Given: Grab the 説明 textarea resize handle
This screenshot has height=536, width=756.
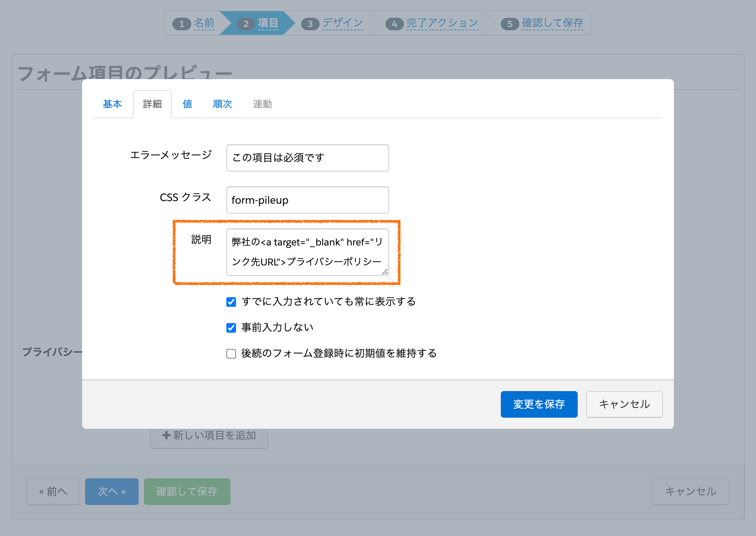Looking at the screenshot, I should click(385, 272).
